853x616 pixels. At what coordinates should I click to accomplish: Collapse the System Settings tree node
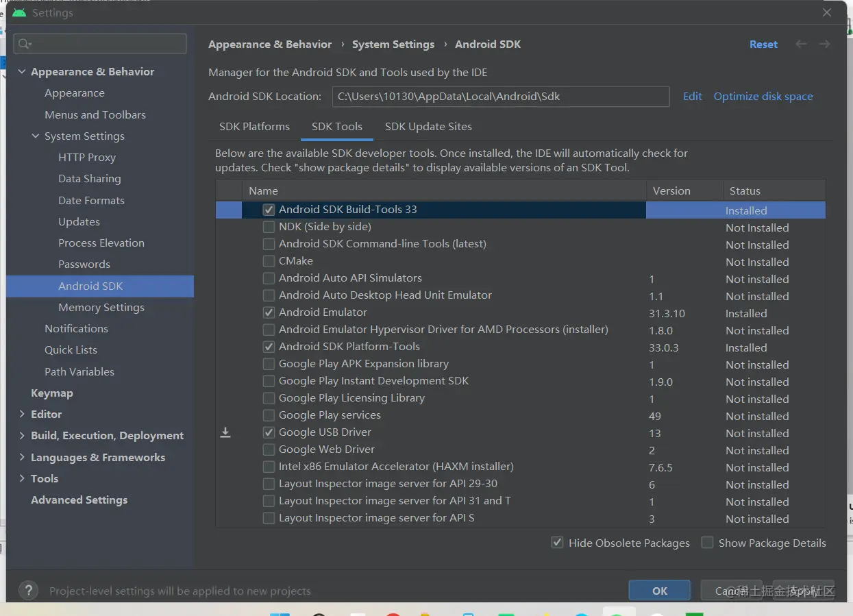(x=36, y=136)
